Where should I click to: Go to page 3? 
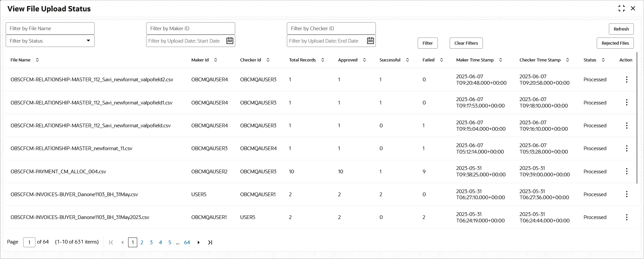[x=151, y=243]
